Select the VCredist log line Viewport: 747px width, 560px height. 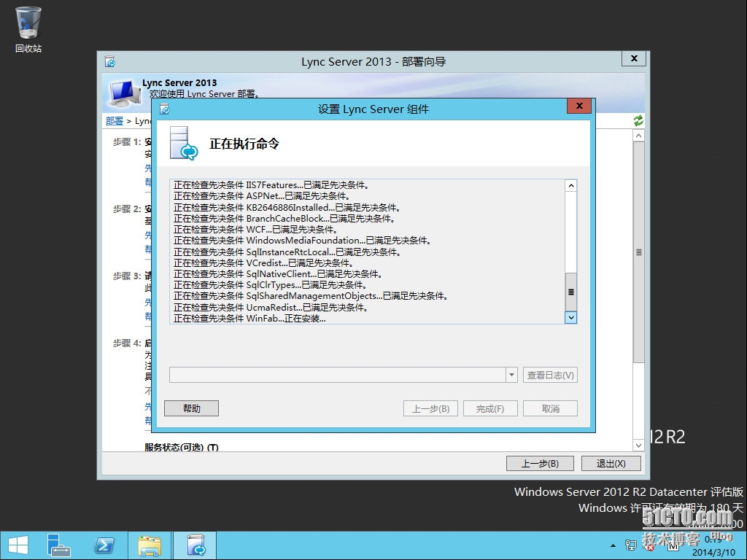[263, 262]
